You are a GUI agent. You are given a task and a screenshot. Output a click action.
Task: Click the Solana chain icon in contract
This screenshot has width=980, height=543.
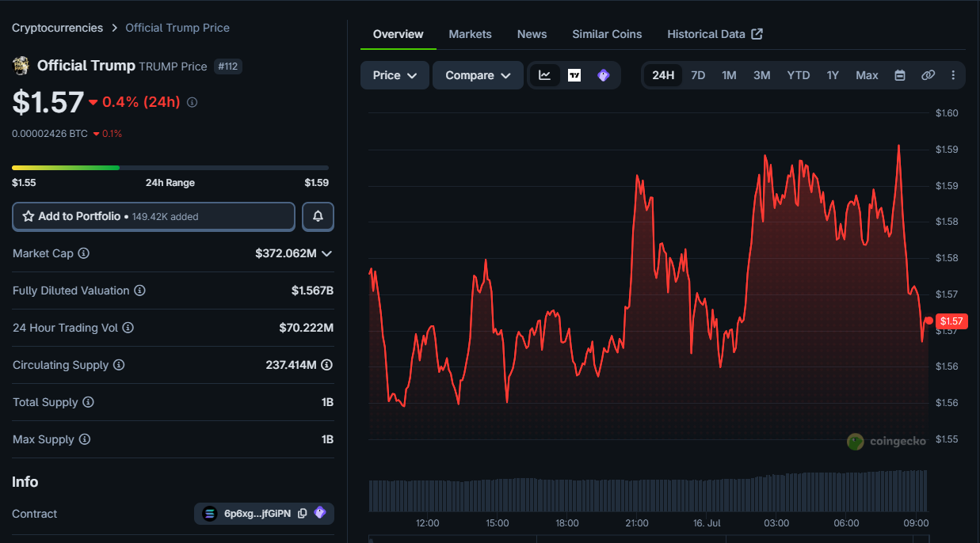point(210,514)
